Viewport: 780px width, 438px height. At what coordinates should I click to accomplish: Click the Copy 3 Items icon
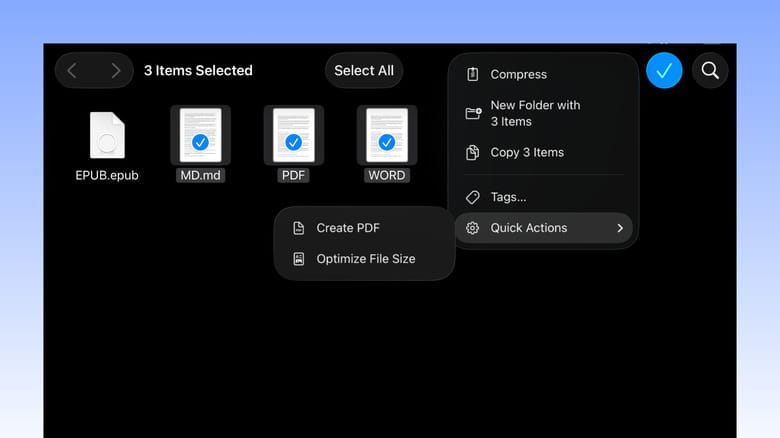pyautogui.click(x=473, y=153)
